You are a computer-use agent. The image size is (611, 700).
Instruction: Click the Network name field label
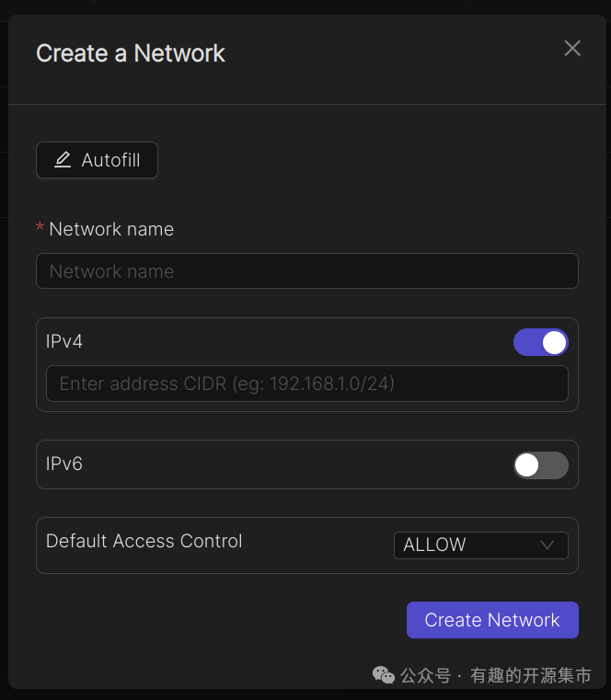pyautogui.click(x=111, y=229)
